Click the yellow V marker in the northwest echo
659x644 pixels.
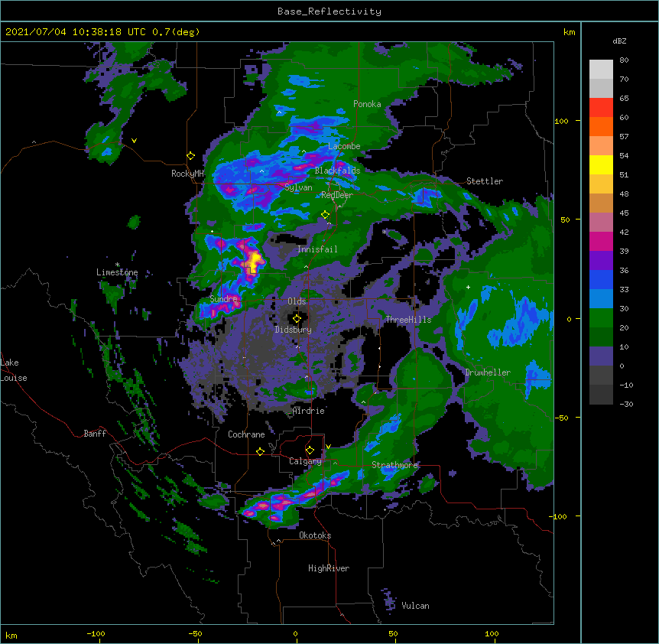[134, 141]
